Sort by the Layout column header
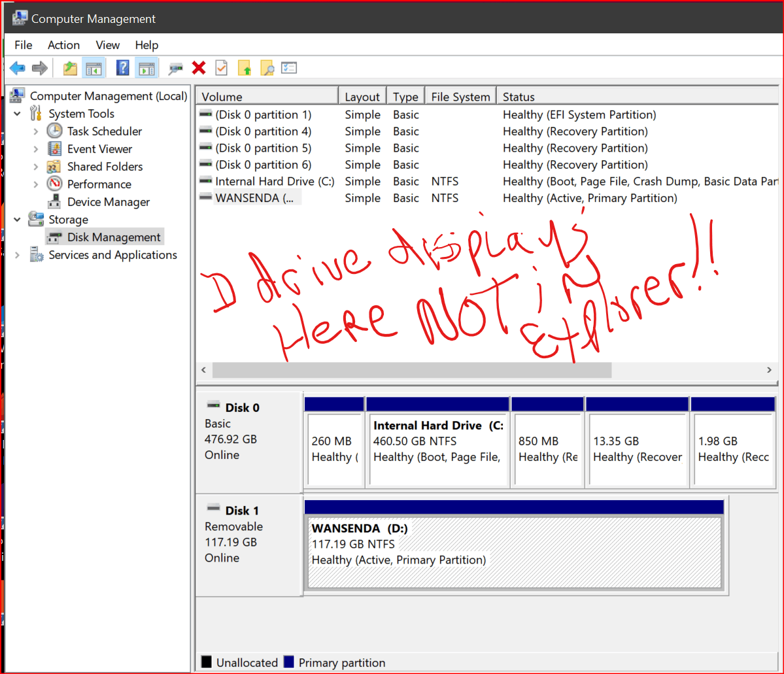Viewport: 784px width, 674px height. click(x=362, y=97)
